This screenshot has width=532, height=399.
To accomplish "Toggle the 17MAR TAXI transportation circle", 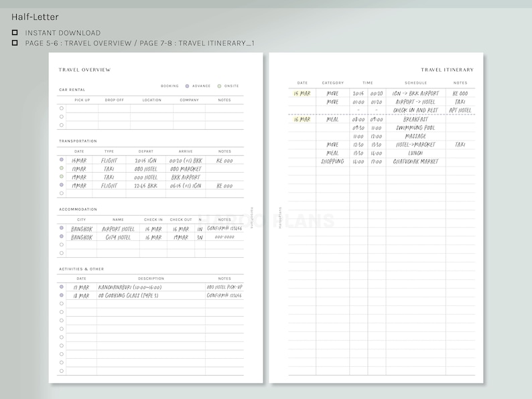I will click(x=62, y=168).
